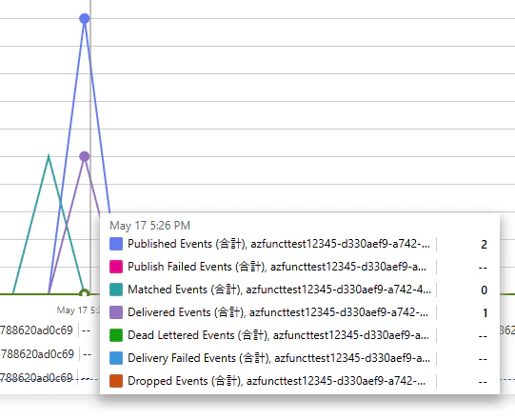Click the 'May 17 5:26 PM' tooltip header

click(149, 226)
